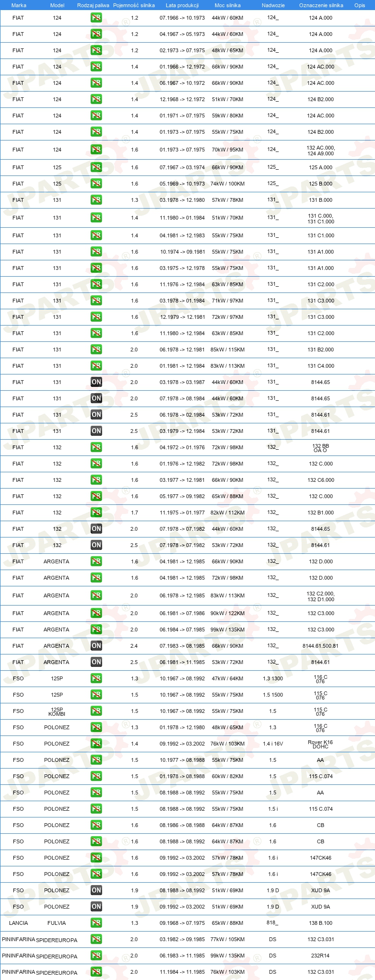Click petrol icon in POLONEZ Rover K16 DOHC row
This screenshot has height=980, width=375.
coord(96,744)
